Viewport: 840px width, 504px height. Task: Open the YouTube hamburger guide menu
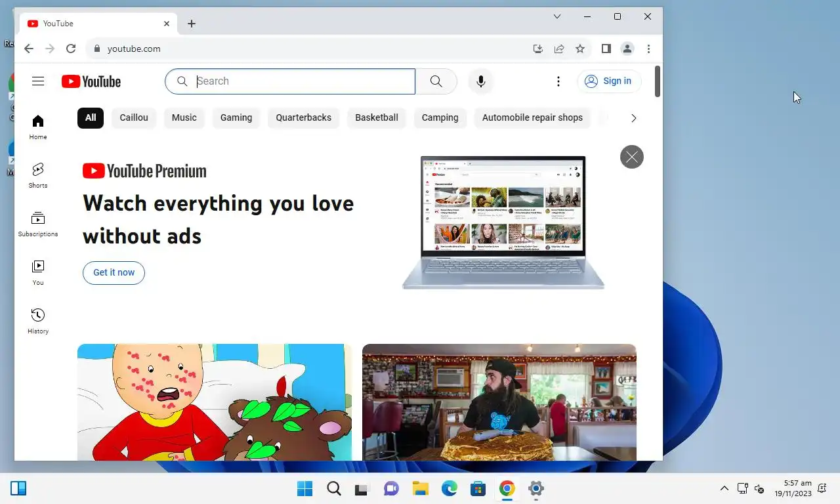tap(38, 81)
